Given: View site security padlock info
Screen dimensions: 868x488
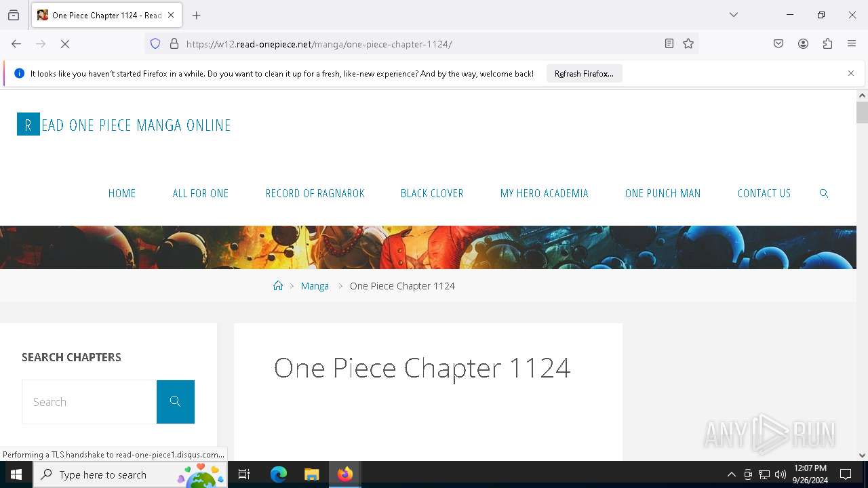Looking at the screenshot, I should pos(174,44).
